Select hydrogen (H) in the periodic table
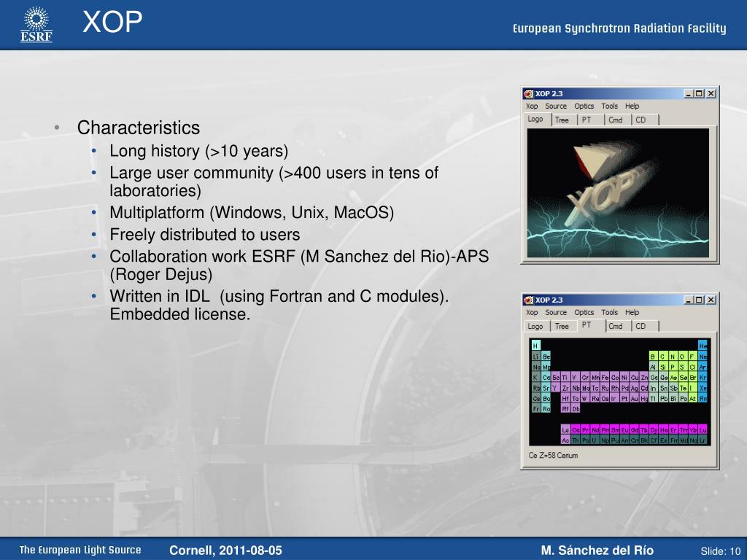This screenshot has width=747, height=560. click(536, 345)
